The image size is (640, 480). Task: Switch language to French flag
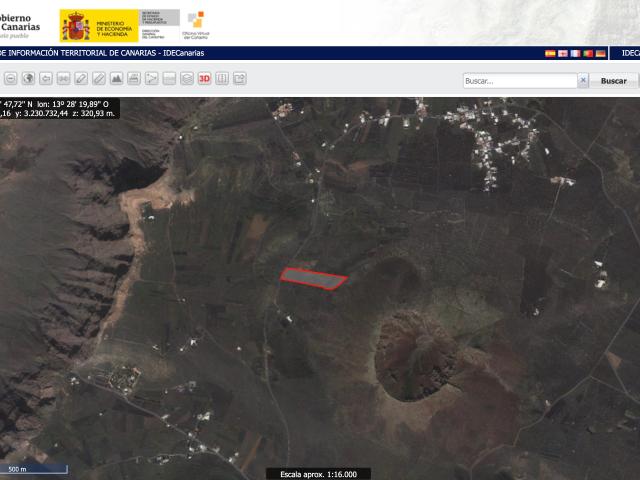tap(576, 53)
